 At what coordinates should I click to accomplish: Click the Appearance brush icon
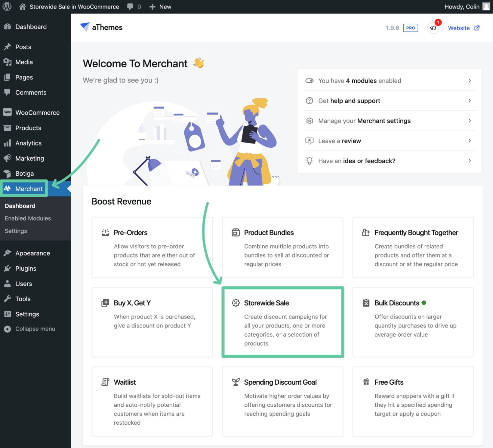7,253
